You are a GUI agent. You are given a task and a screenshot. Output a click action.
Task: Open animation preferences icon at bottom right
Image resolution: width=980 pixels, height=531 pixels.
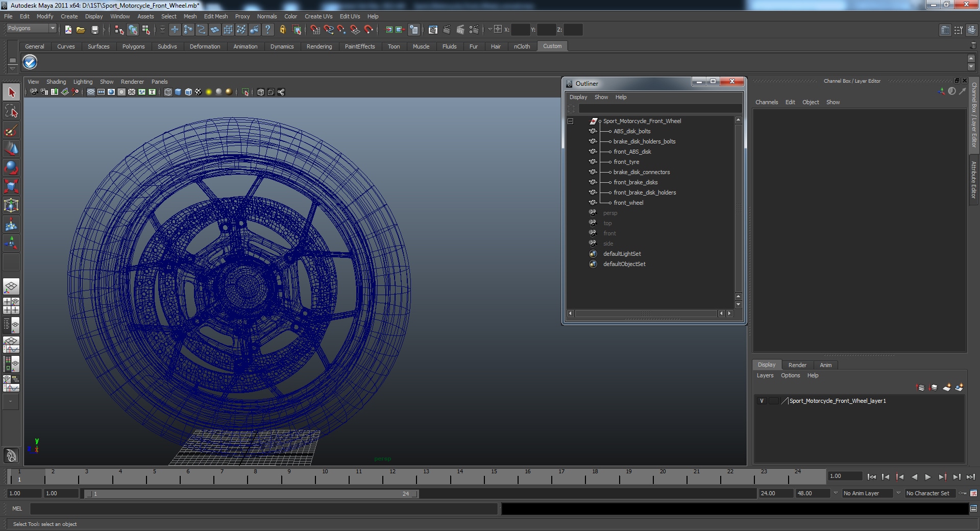[x=973, y=493]
